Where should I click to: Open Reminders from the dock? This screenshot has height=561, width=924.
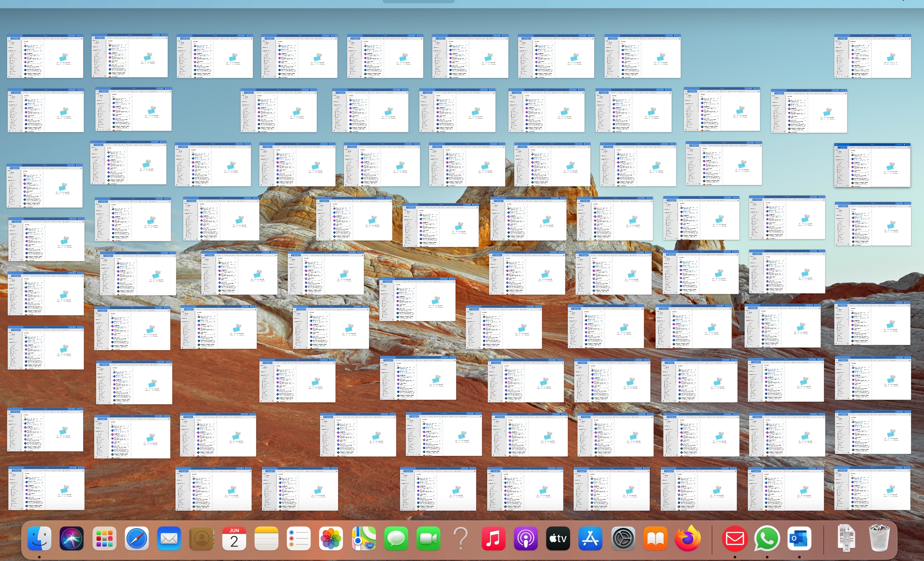point(299,538)
